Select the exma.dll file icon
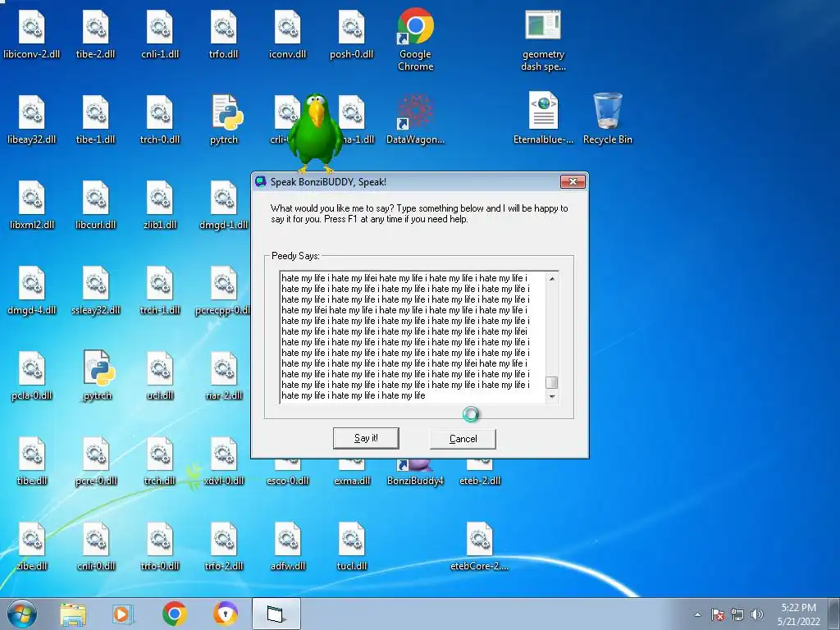This screenshot has width=840, height=630. pos(351,473)
